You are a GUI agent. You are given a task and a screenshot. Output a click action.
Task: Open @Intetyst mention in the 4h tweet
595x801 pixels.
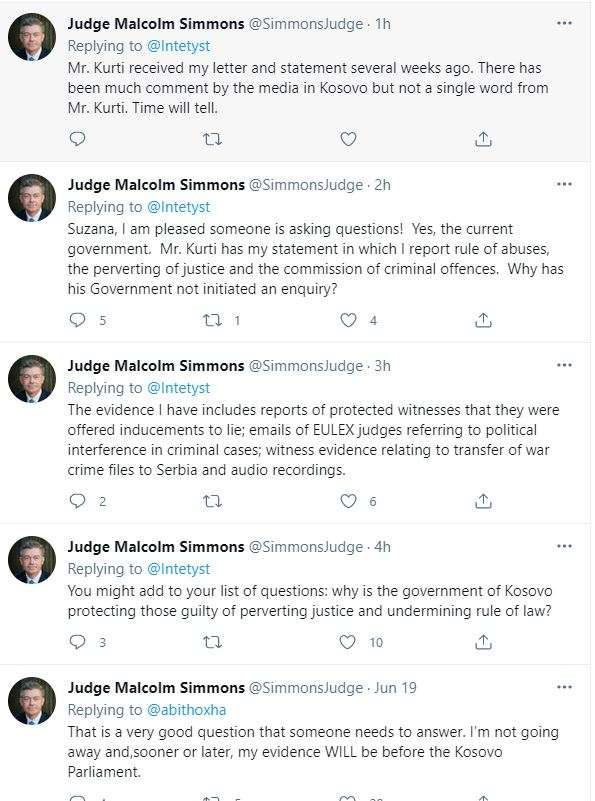click(x=178, y=569)
